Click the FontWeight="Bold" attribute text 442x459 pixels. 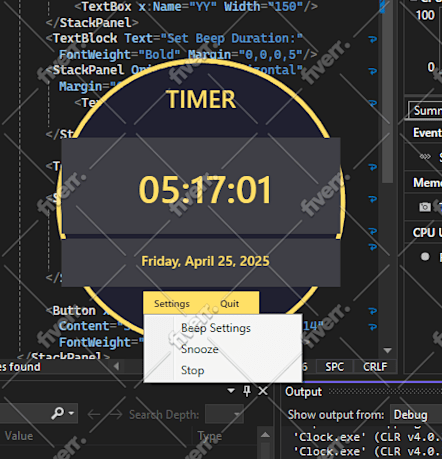pyautogui.click(x=120, y=54)
